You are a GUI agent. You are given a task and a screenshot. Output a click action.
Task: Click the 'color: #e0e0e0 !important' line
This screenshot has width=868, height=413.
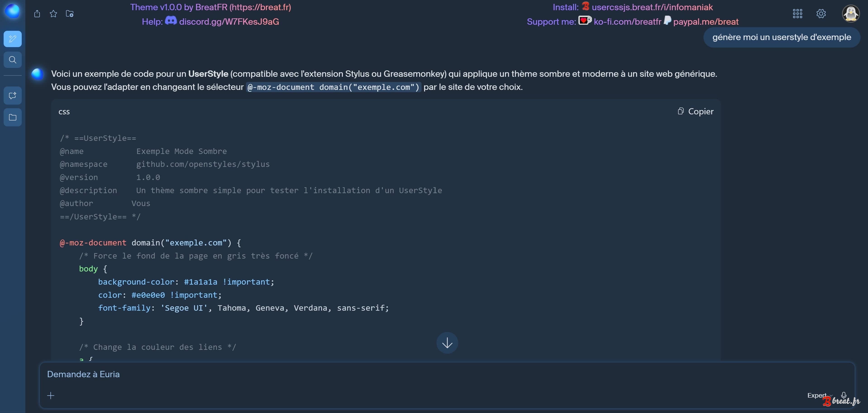160,295
